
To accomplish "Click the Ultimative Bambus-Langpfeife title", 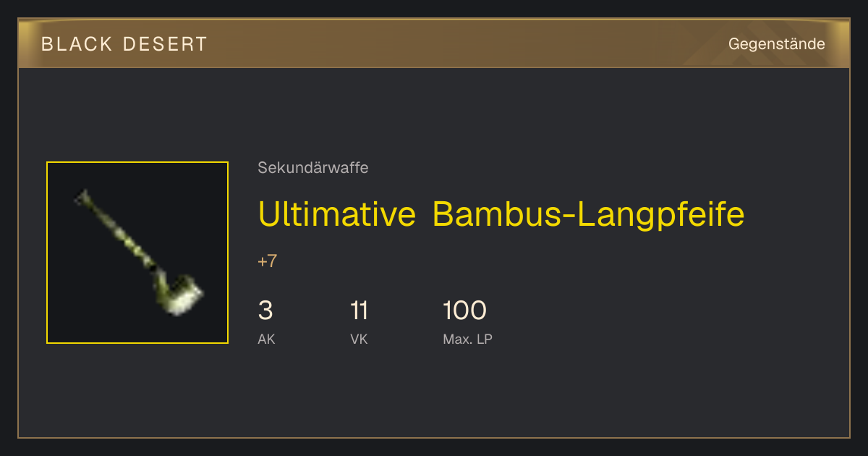I will pos(501,214).
